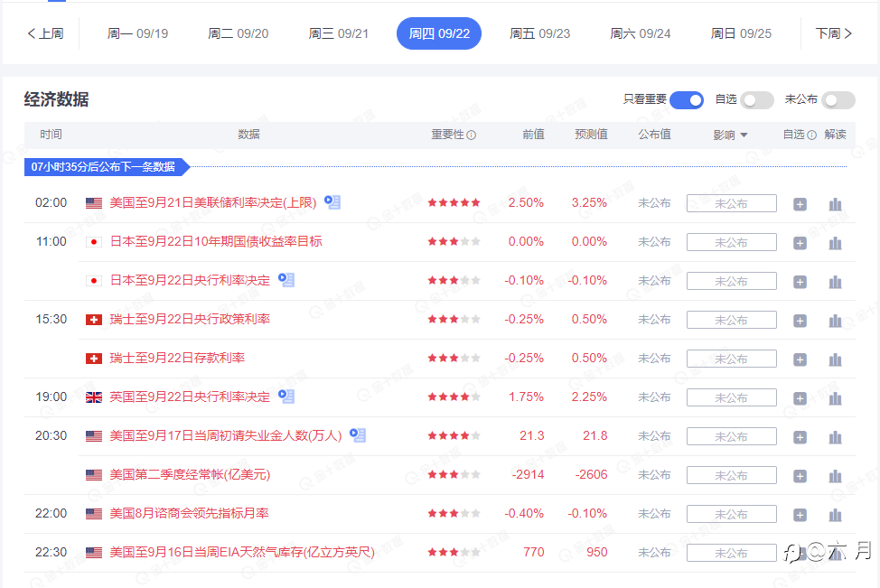Turn off the 只看重要 switch
This screenshot has width=880, height=588.
pos(687,100)
